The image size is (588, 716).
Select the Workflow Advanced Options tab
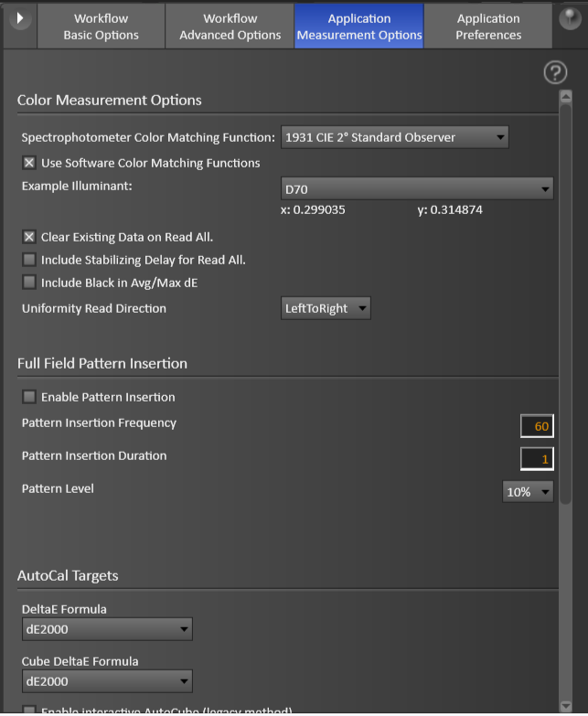(230, 27)
